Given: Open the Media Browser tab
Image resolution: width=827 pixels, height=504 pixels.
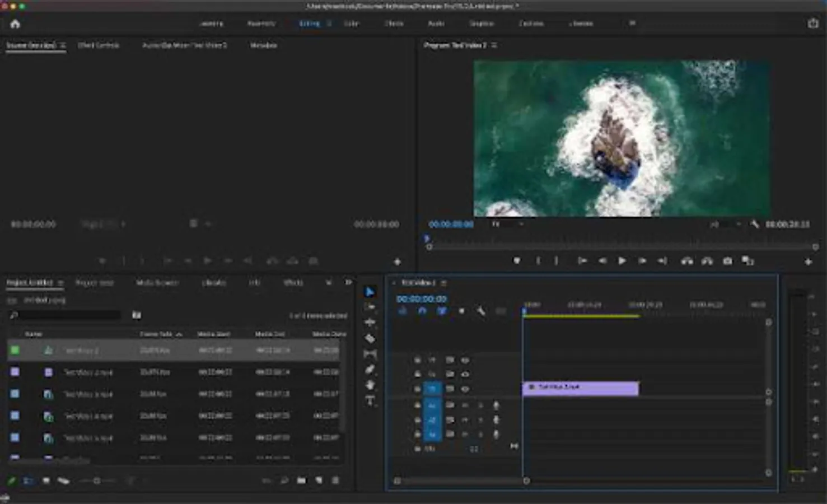Looking at the screenshot, I should [x=157, y=283].
